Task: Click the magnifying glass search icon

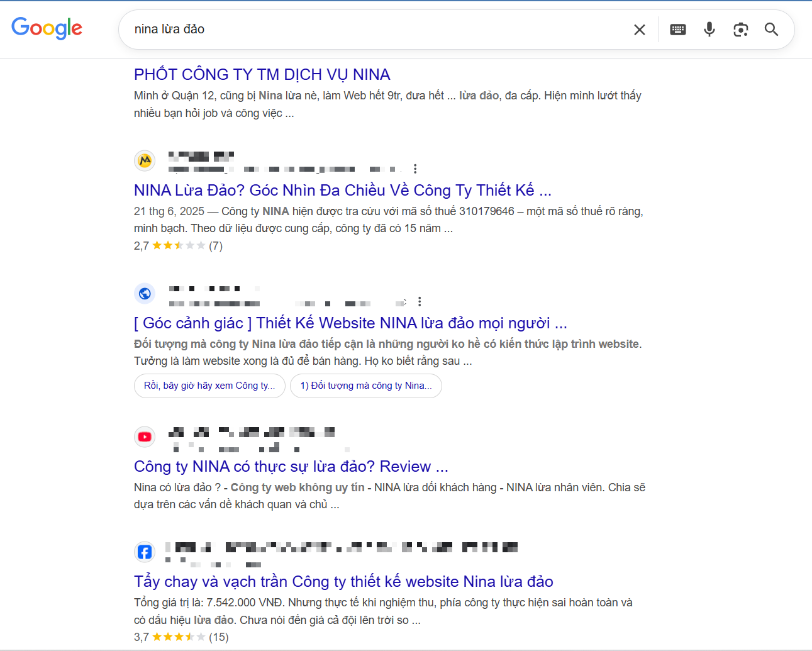Action: point(771,29)
